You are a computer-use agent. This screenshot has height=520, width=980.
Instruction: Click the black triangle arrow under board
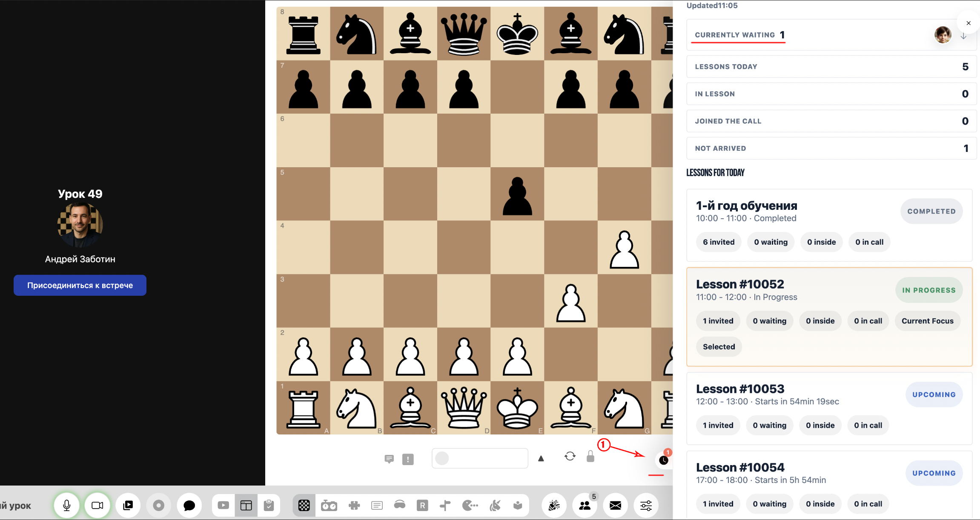pyautogui.click(x=541, y=458)
